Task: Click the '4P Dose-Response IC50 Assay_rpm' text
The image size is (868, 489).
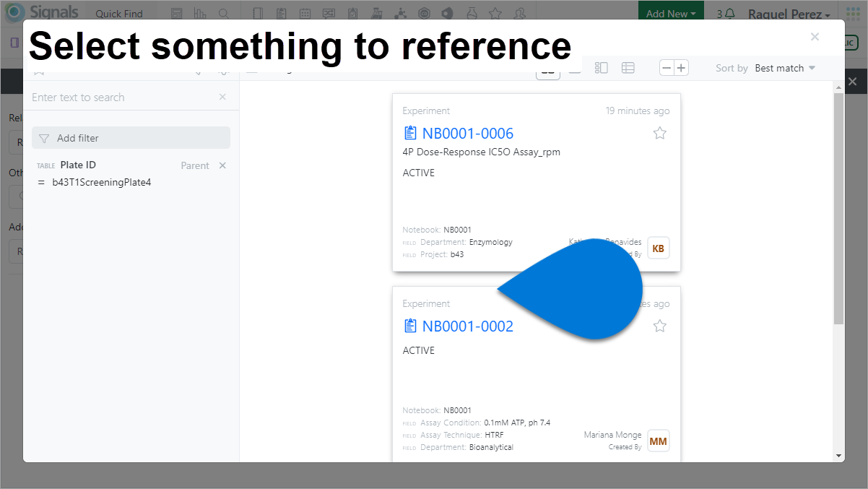Action: click(x=481, y=152)
